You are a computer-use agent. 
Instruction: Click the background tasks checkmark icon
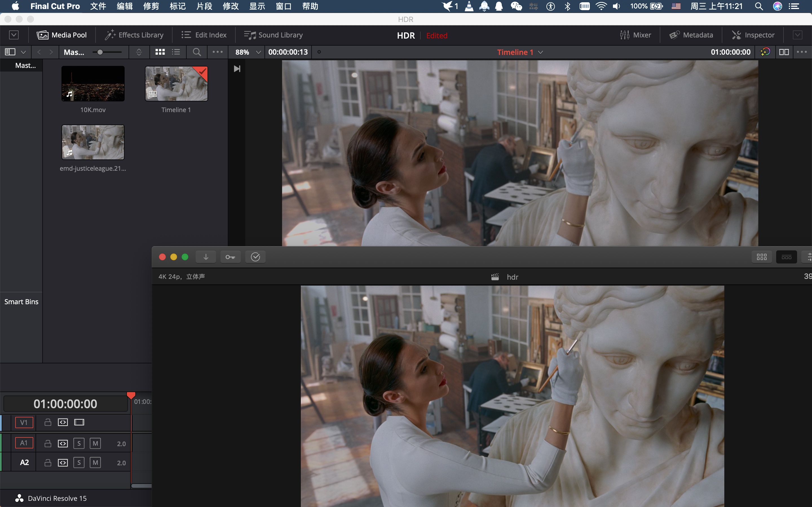pyautogui.click(x=255, y=257)
